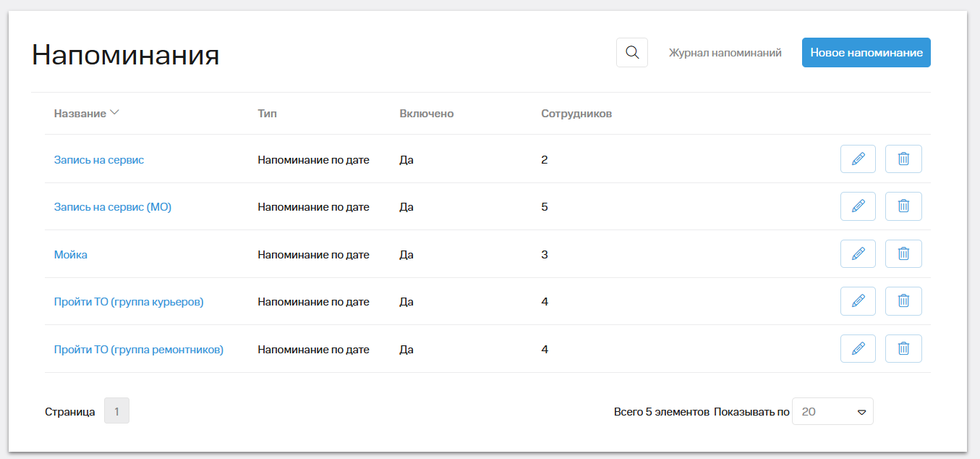The height and width of the screenshot is (459, 980).
Task: Edit 'Пройти ТО (группа курьеров)' reminder
Action: click(x=858, y=301)
